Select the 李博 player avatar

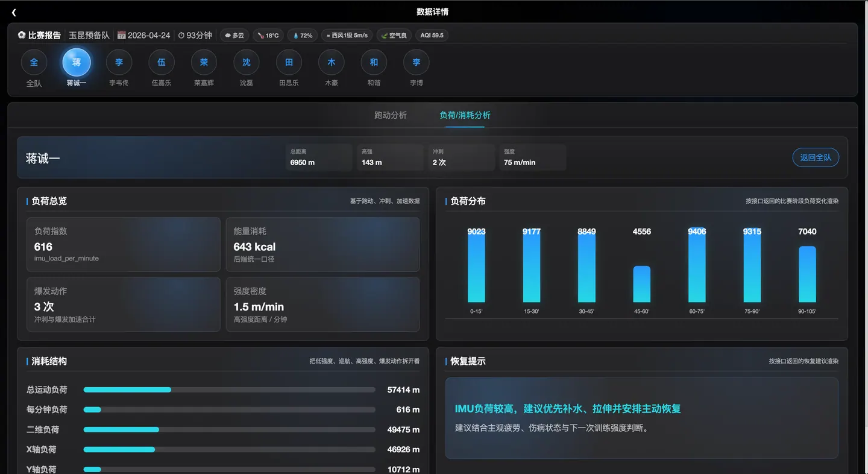[x=417, y=62]
